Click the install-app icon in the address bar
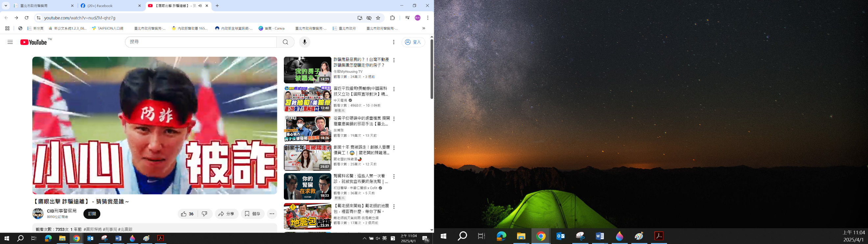Image resolution: width=868 pixels, height=244 pixels. click(360, 18)
